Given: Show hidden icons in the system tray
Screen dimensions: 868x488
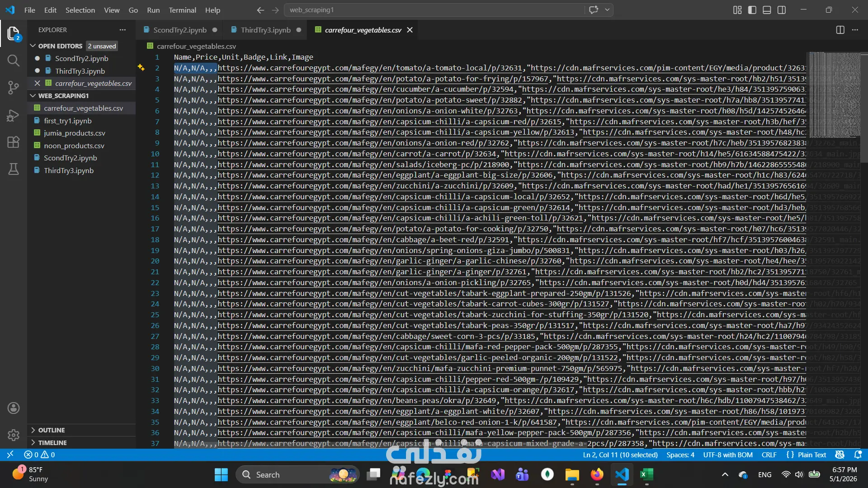Looking at the screenshot, I should [x=725, y=474].
